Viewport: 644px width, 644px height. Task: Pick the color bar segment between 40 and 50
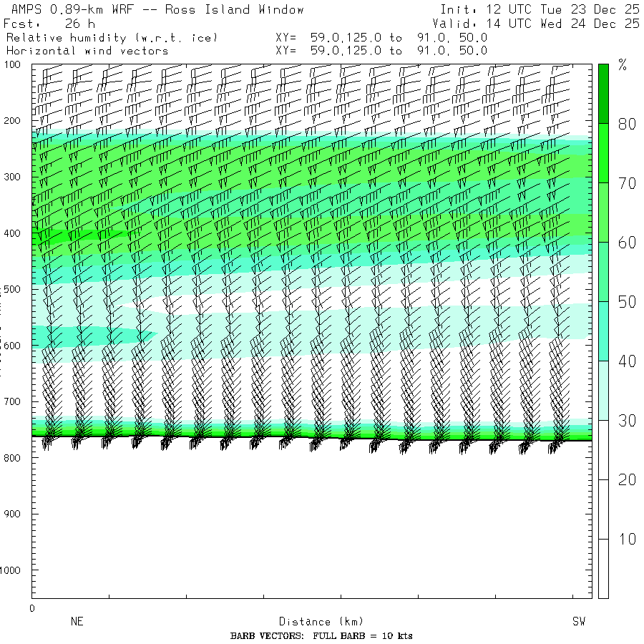click(603, 331)
